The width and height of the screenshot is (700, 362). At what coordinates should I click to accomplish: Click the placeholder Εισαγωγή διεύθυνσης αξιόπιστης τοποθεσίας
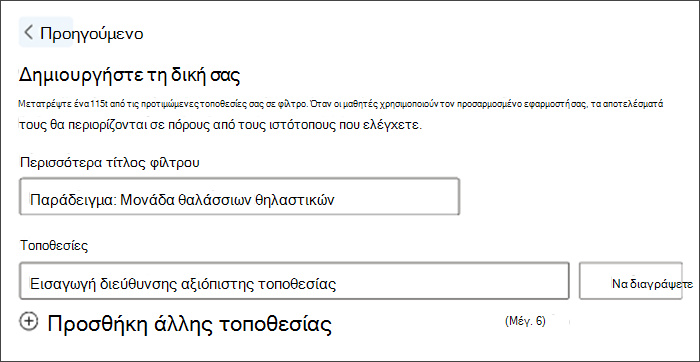(183, 284)
